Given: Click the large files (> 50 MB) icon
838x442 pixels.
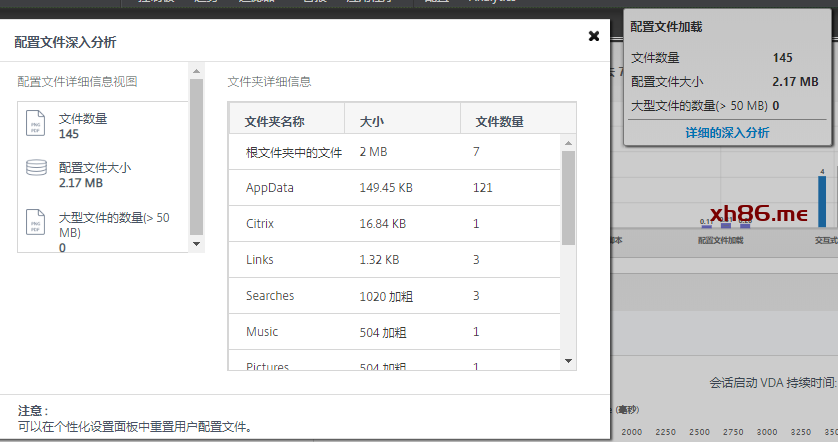Looking at the screenshot, I should pos(36,223).
